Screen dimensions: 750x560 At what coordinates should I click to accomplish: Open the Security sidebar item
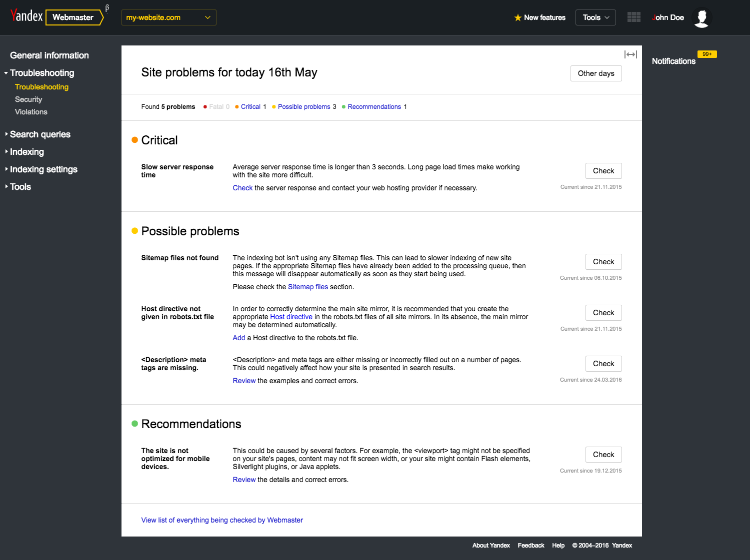tap(28, 99)
